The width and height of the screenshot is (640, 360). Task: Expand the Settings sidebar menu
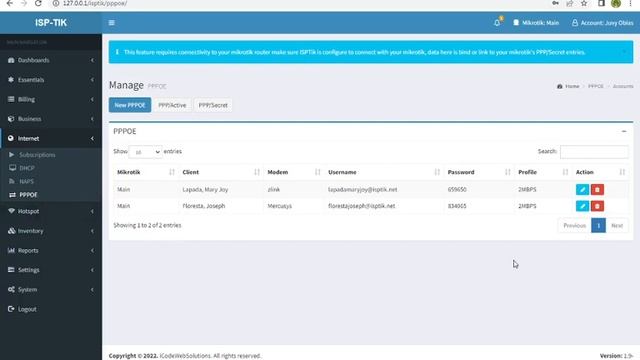point(51,270)
